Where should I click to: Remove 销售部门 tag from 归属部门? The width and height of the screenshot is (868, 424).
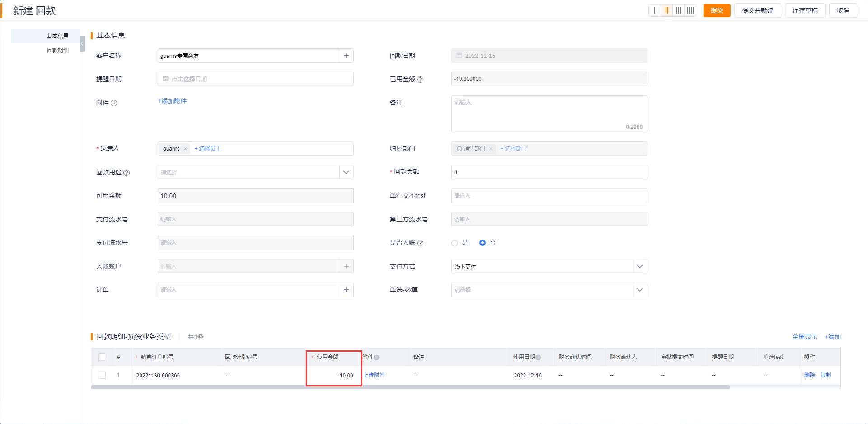491,149
